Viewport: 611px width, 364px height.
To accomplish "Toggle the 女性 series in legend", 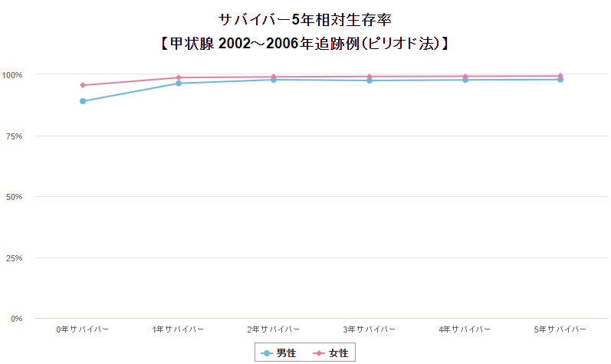I will click(338, 353).
